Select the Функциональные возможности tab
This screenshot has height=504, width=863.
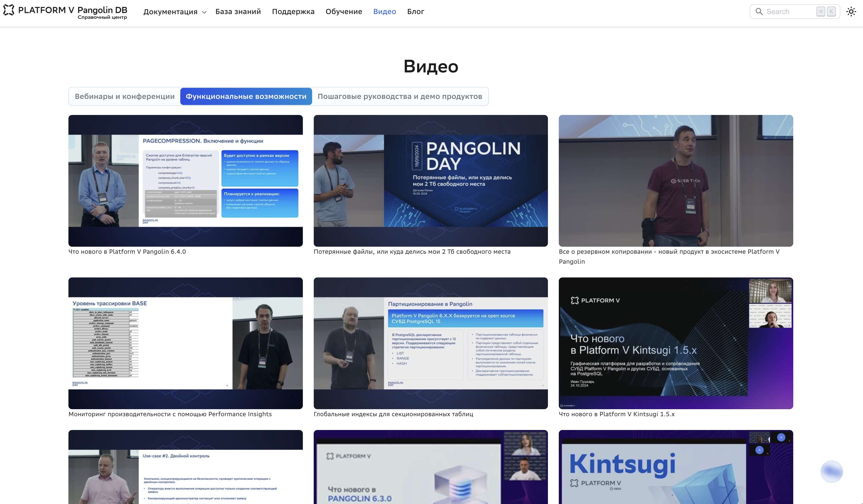click(246, 96)
